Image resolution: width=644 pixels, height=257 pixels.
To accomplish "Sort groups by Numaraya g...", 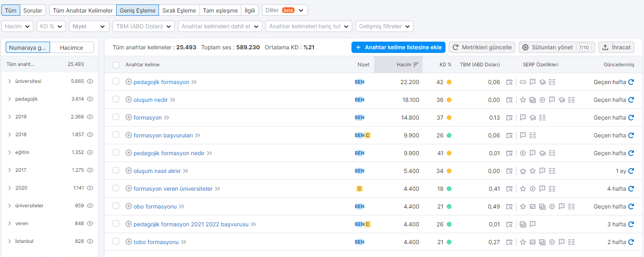I will tap(28, 47).
